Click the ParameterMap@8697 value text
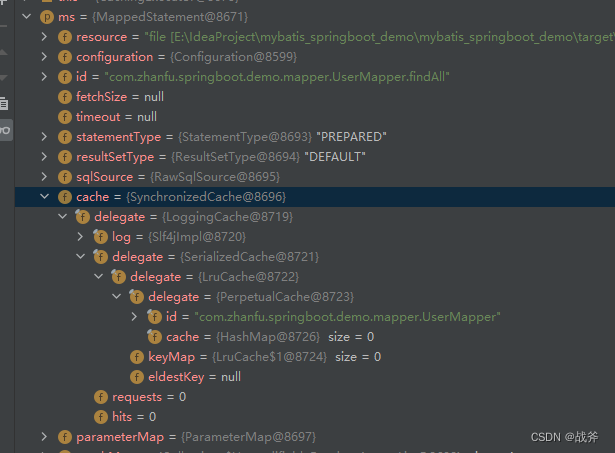 (x=248, y=437)
